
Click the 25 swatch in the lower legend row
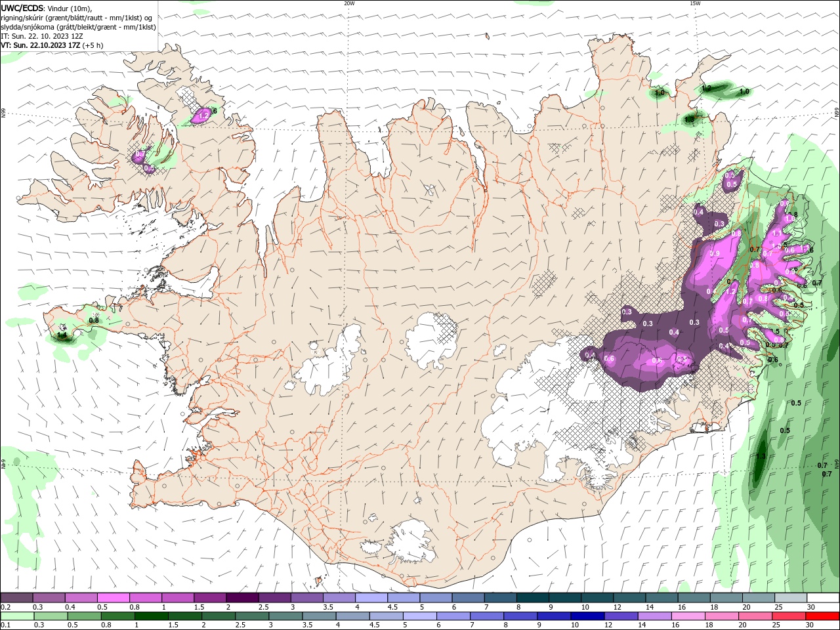[x=788, y=616]
